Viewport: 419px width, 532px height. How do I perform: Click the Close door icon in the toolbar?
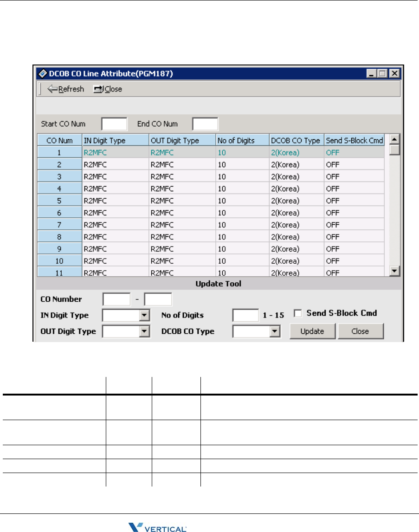click(x=99, y=89)
